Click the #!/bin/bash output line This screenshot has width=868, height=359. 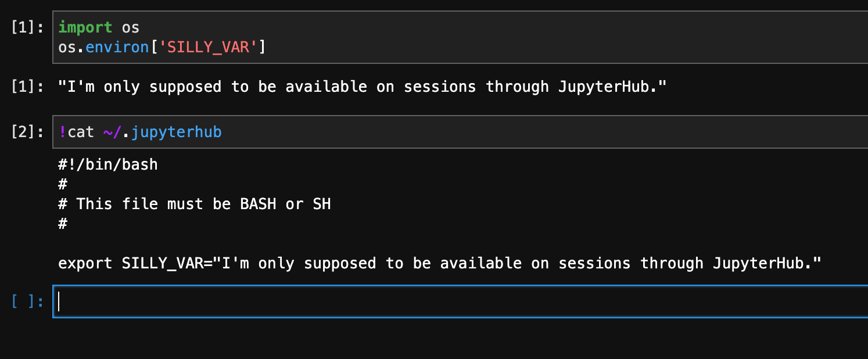108,164
